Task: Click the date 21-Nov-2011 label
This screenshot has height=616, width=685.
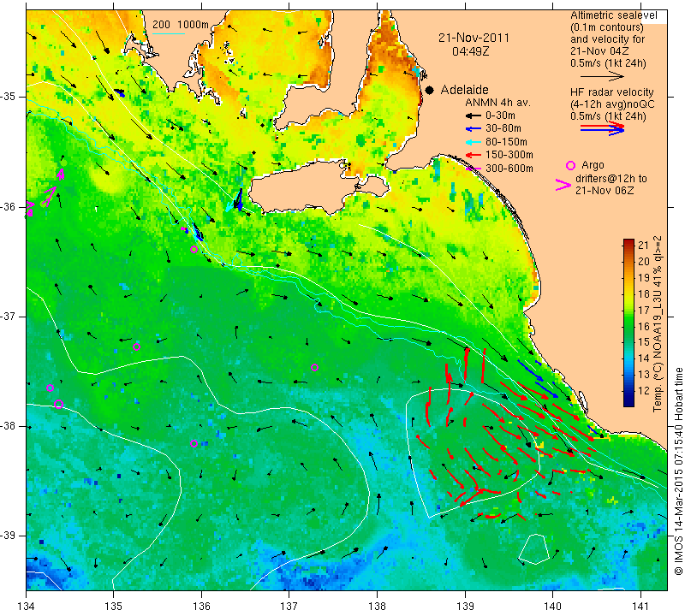Action: [474, 38]
